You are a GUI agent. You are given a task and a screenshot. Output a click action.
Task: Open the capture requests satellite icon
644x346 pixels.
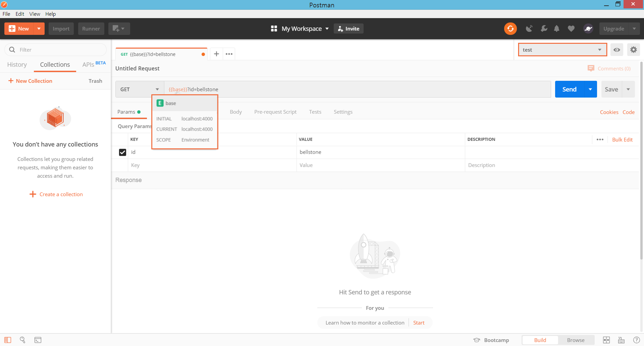click(x=529, y=29)
